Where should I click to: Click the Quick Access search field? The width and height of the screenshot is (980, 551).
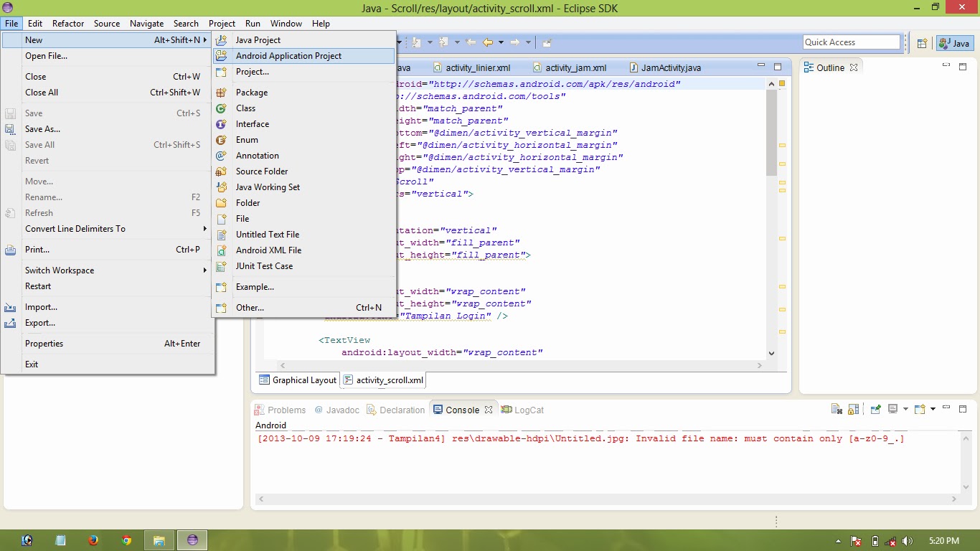point(852,42)
